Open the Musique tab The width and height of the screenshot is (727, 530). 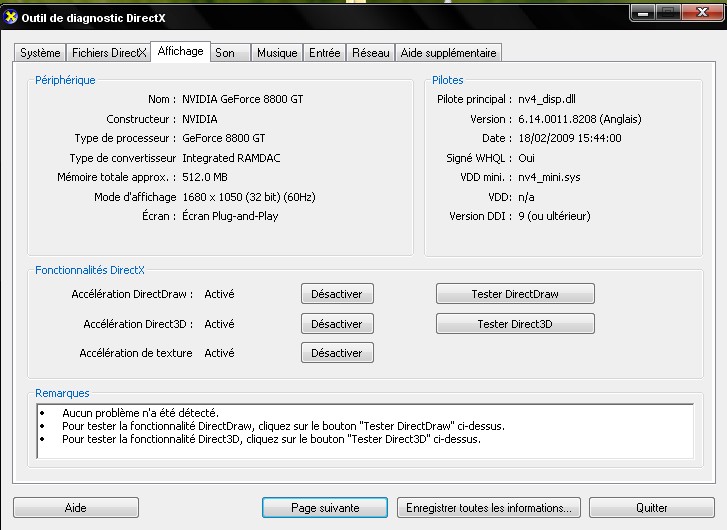tap(277, 53)
